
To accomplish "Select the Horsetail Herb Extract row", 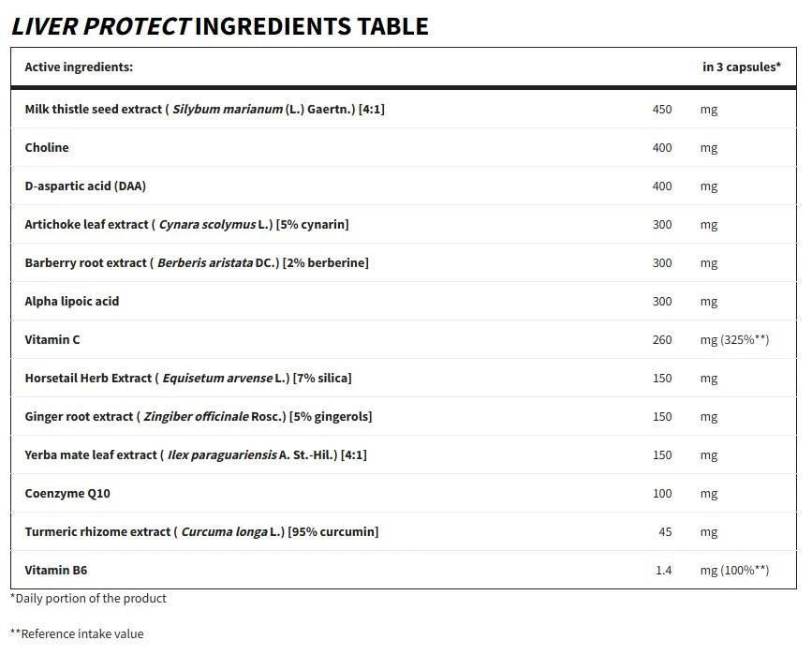I will click(404, 378).
